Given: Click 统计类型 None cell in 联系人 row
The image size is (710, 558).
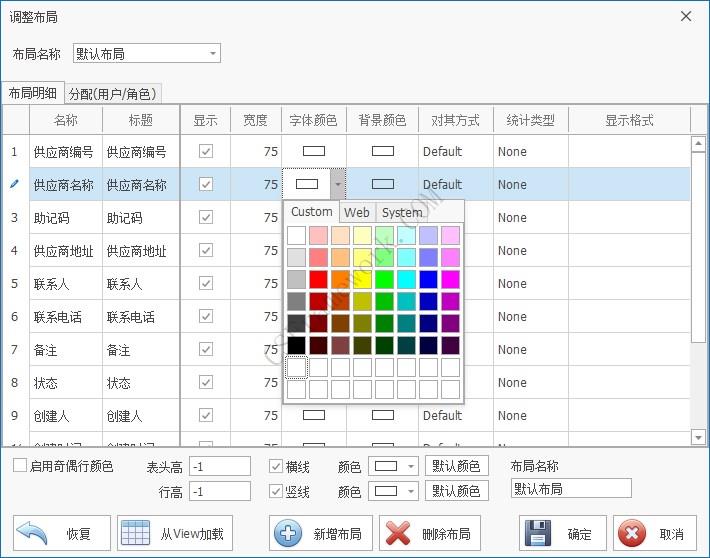Looking at the screenshot, I should (x=531, y=284).
